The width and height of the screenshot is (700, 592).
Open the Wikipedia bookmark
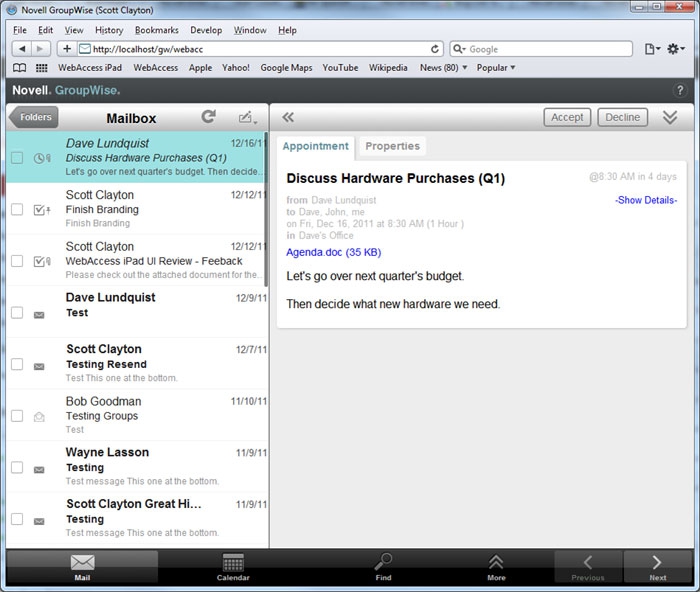[x=388, y=68]
